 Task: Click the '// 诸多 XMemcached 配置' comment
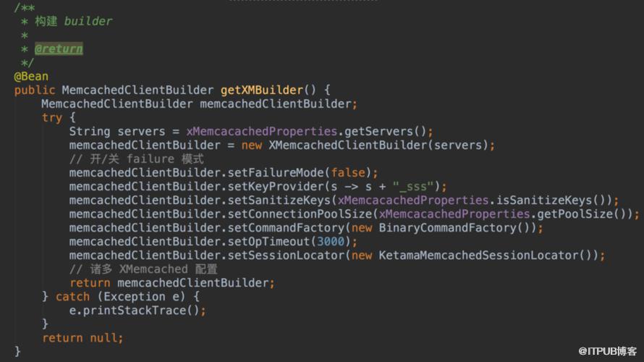click(x=143, y=269)
